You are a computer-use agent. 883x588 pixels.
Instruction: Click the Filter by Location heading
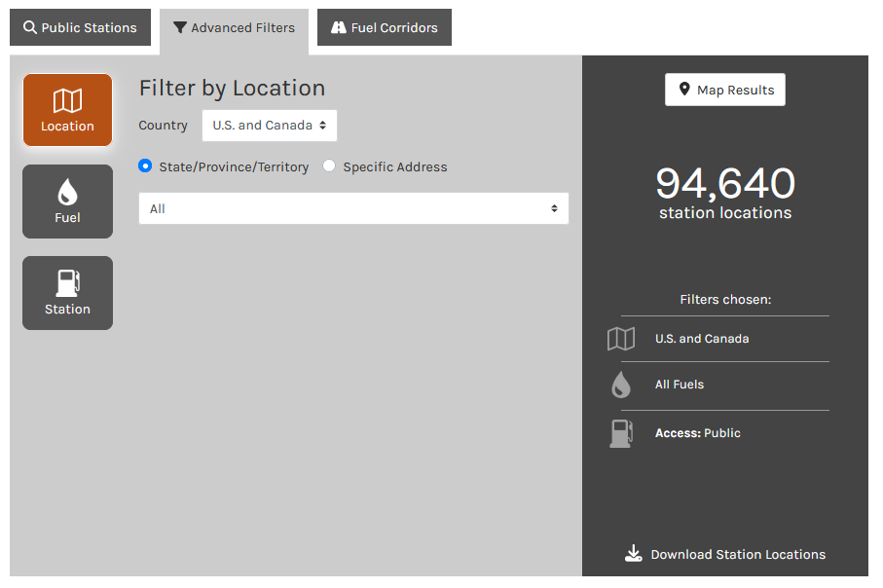tap(232, 89)
